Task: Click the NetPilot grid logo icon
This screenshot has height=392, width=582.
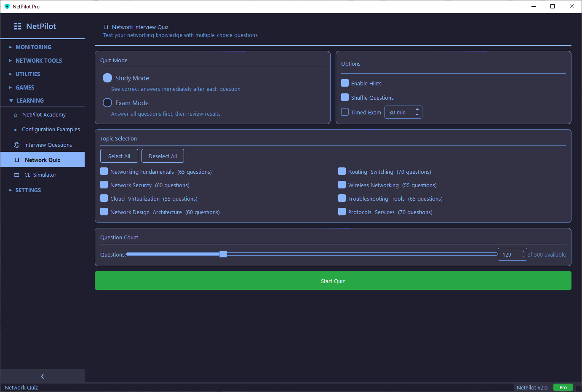Action: [18, 26]
